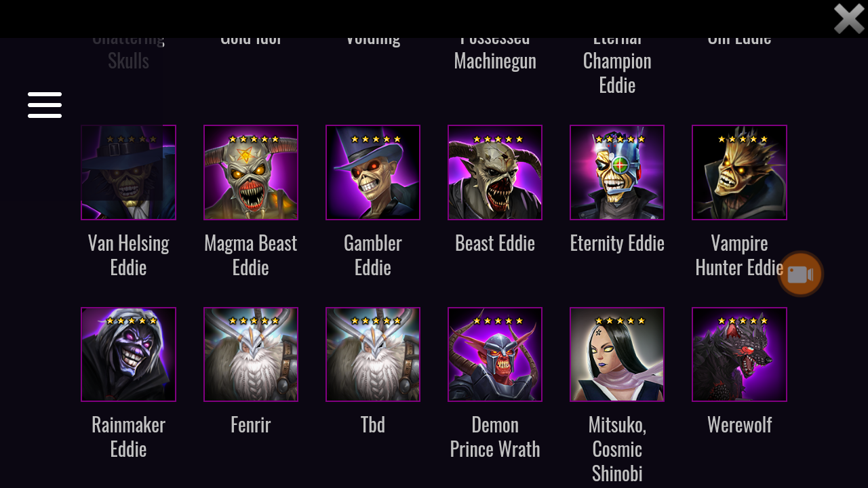Select Gambler Eddie character icon
Viewport: 868px width, 488px height.
click(373, 172)
